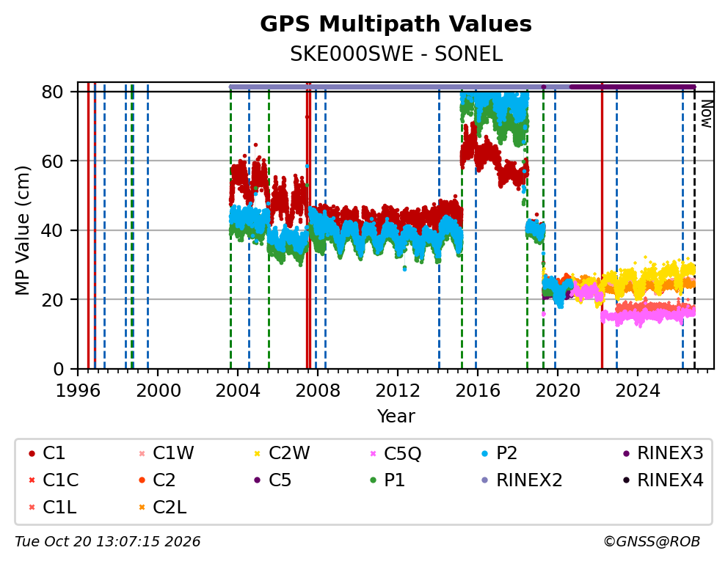Click the y-axis label "MP Value (cm)"
The image size is (728, 564).
click(x=22, y=230)
